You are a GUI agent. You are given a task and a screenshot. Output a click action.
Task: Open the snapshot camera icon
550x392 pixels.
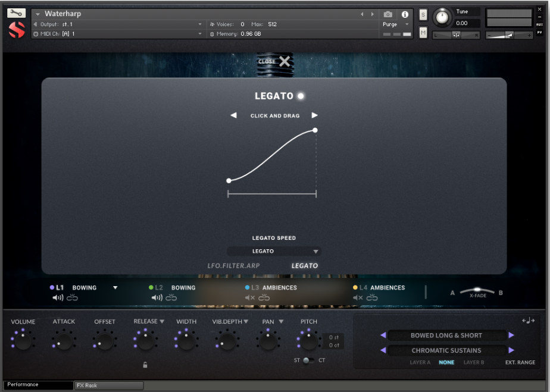tap(389, 14)
